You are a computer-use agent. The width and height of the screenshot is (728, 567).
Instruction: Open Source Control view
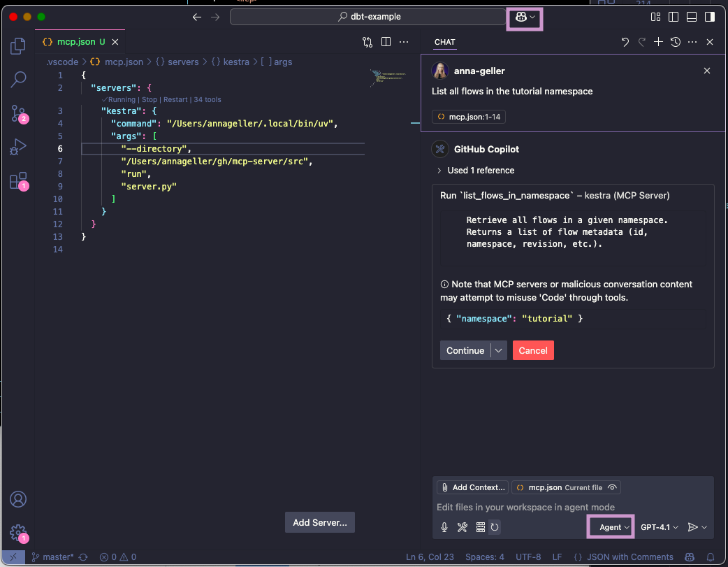[x=18, y=113]
